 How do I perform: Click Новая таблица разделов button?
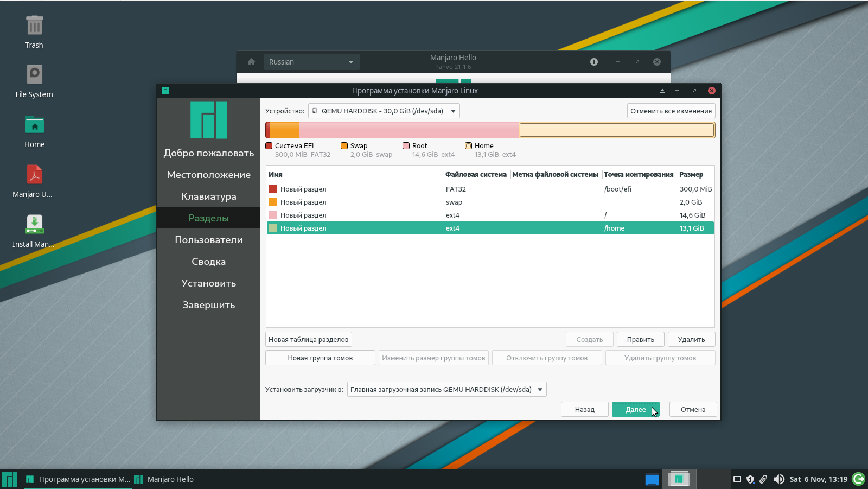coord(308,339)
